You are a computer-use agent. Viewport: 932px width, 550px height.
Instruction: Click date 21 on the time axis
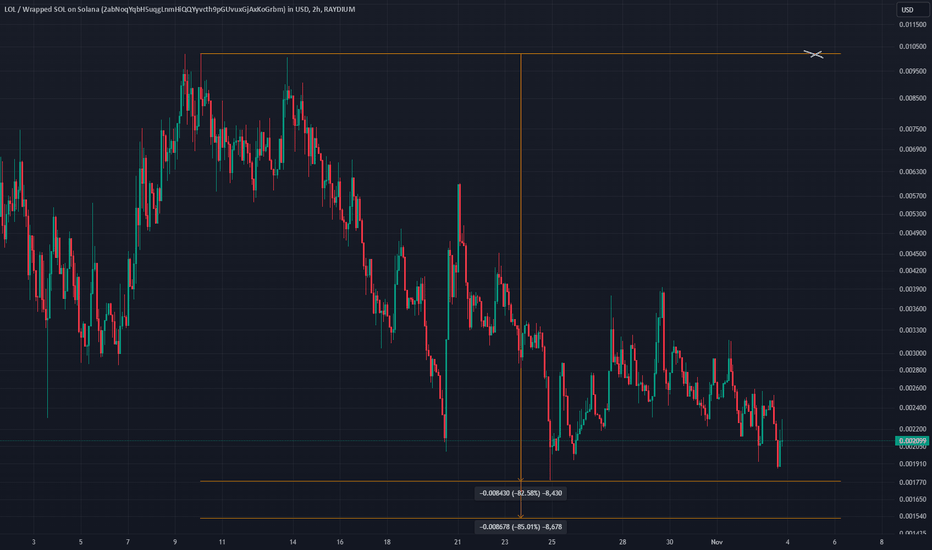(458, 542)
